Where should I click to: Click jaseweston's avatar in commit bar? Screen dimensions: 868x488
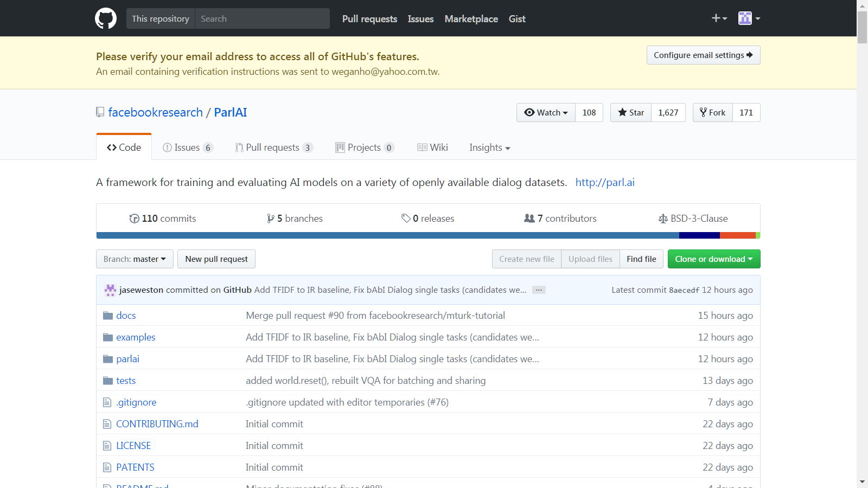pos(110,290)
